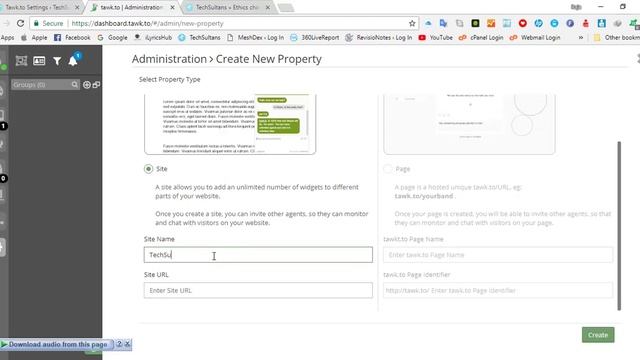Click the dark green square extension icon
This screenshot has width=640, height=360.
[475, 23]
